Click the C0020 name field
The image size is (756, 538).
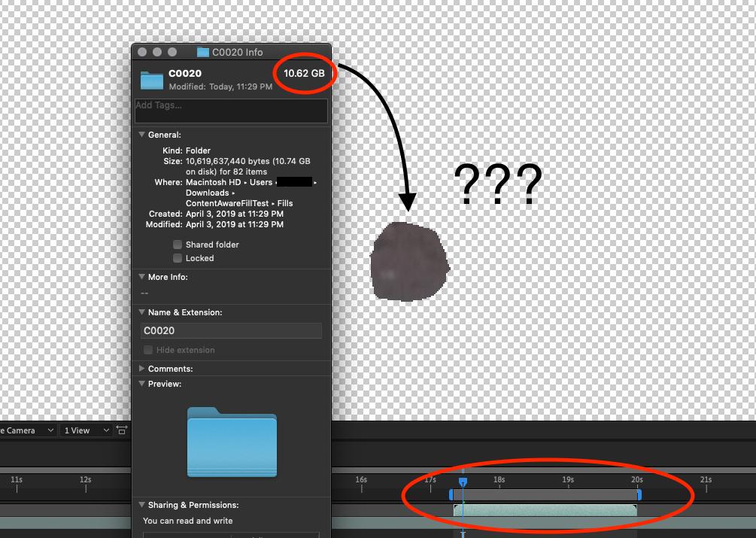(231, 331)
